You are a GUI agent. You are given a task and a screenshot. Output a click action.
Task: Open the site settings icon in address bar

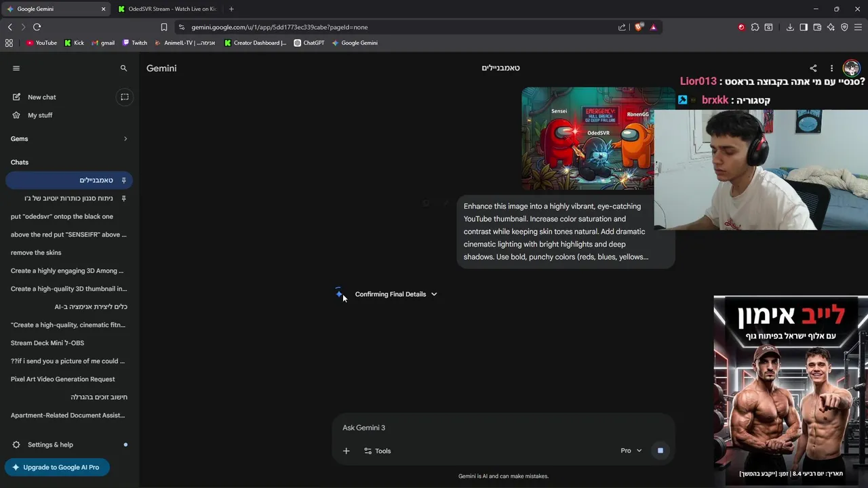pyautogui.click(x=181, y=27)
